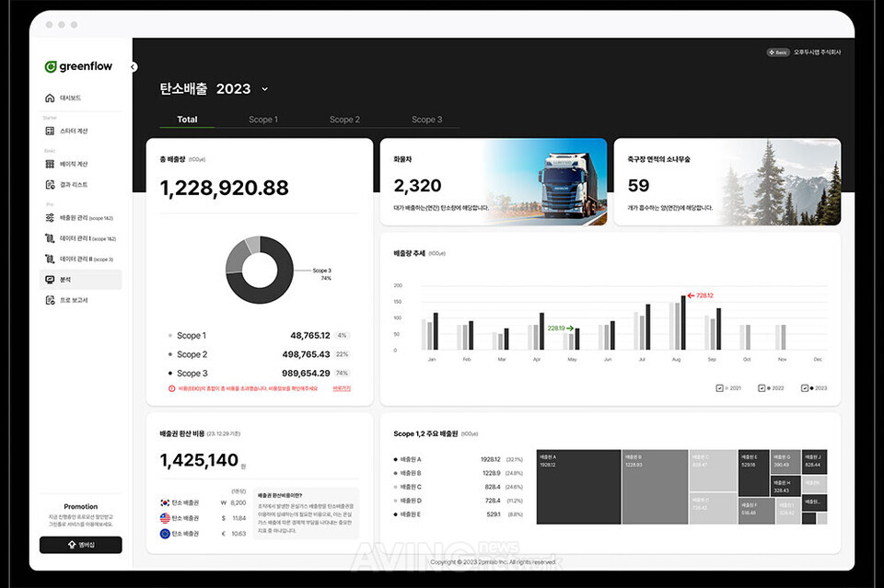
Task: Click the red warning alert icon
Action: [171, 388]
